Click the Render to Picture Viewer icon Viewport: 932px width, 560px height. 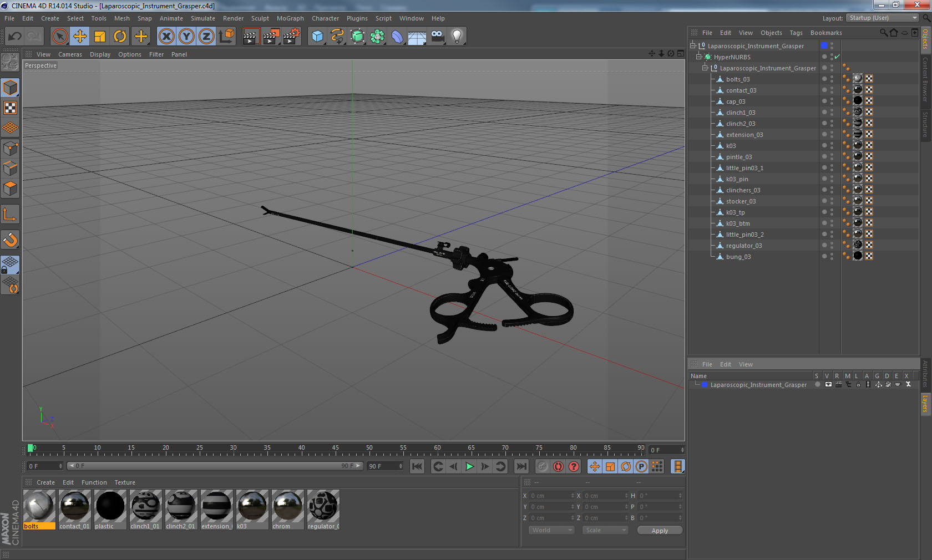pyautogui.click(x=271, y=37)
